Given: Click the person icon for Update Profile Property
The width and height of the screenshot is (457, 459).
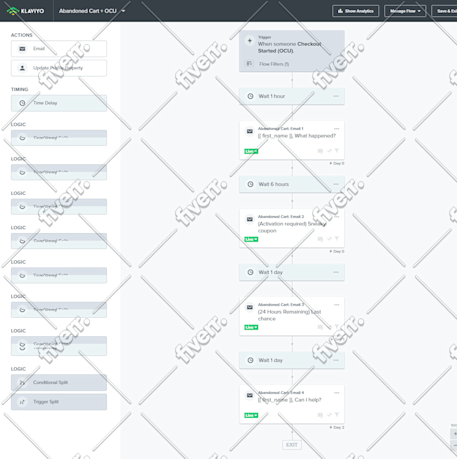Looking at the screenshot, I should [x=22, y=68].
